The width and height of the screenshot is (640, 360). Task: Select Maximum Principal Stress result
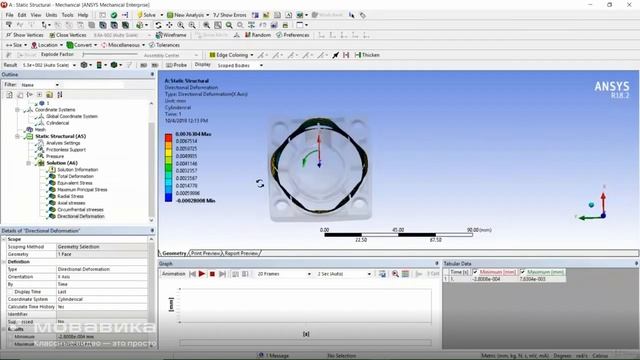(82, 189)
